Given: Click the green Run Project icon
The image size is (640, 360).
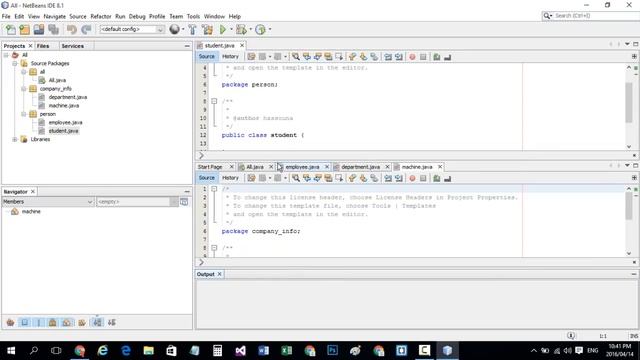Looking at the screenshot, I should coord(223,29).
